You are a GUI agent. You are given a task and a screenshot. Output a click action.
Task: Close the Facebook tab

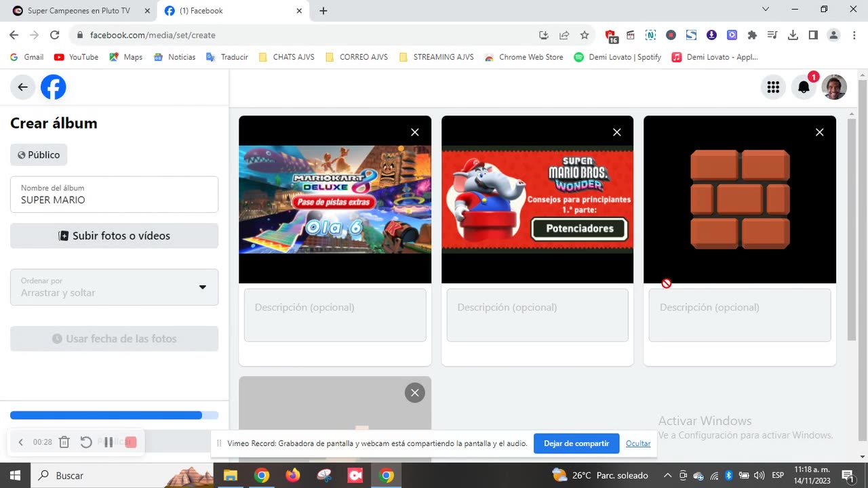299,11
